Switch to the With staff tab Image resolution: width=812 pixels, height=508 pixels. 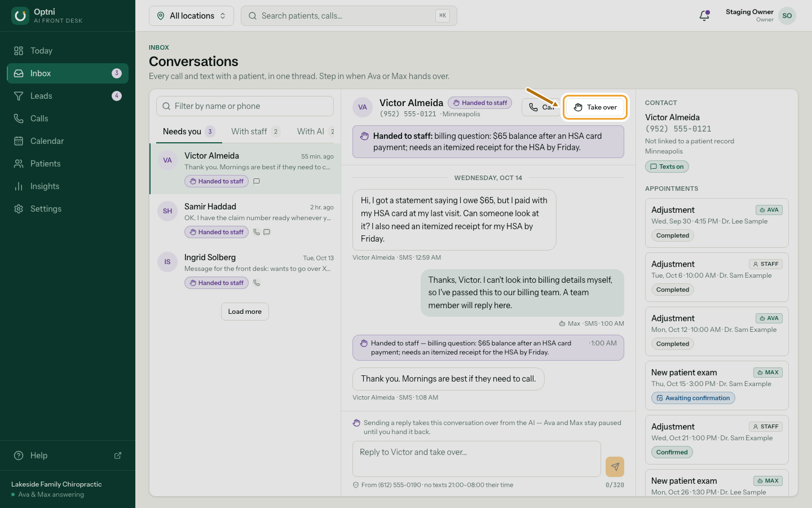pyautogui.click(x=255, y=132)
